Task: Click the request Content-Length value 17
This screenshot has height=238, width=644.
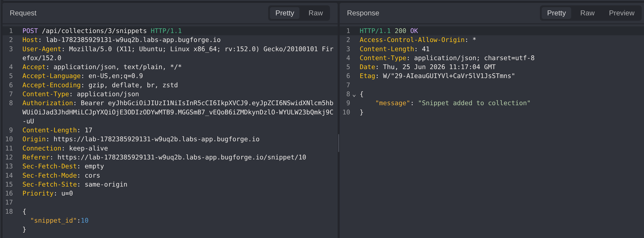Action: coord(88,130)
